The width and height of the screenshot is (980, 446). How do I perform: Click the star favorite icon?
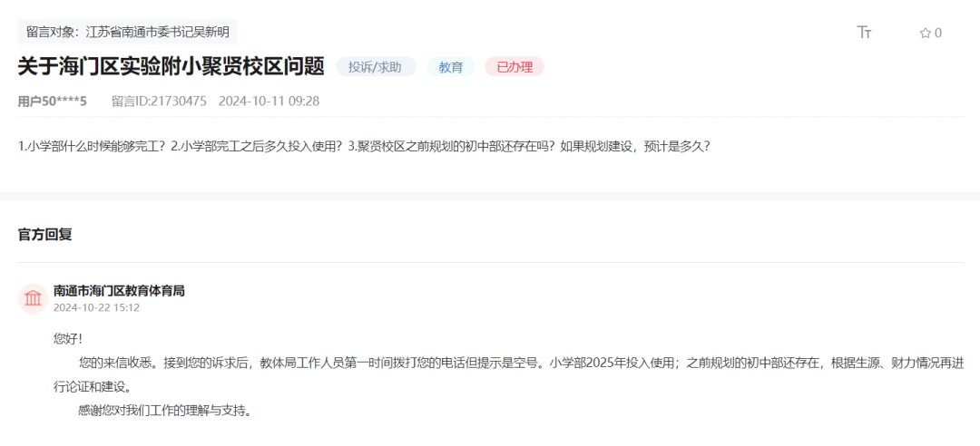tap(925, 34)
